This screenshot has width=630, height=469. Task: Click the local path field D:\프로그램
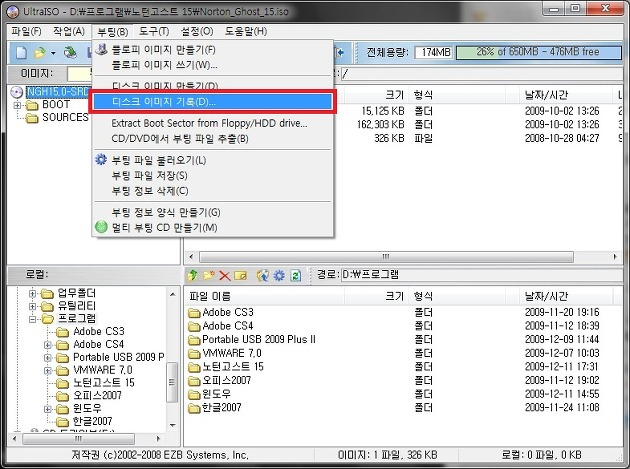click(x=481, y=275)
